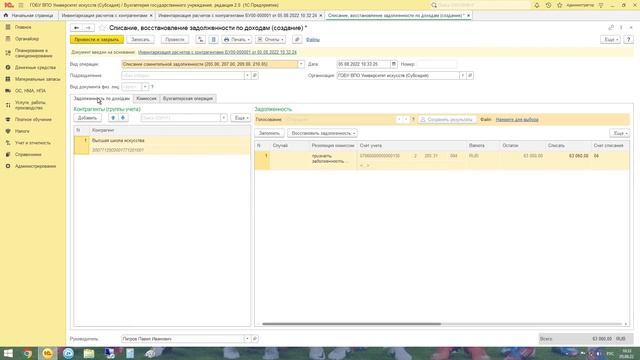Open the document structure icon next to Провести

pyautogui.click(x=200, y=40)
